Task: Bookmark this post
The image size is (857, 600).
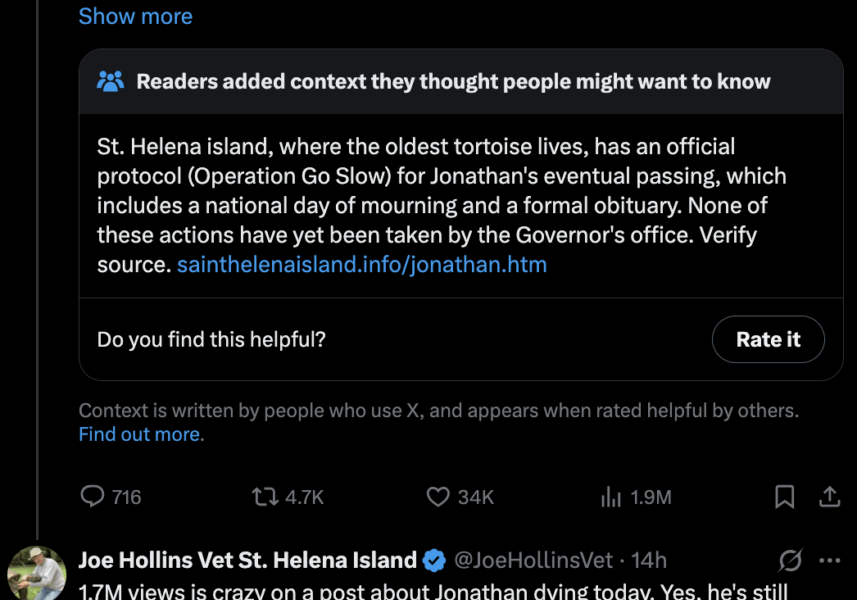Action: [x=785, y=496]
